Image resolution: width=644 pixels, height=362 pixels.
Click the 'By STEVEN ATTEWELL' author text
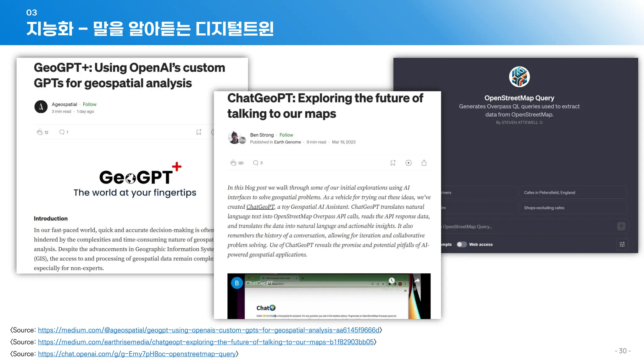(x=517, y=123)
